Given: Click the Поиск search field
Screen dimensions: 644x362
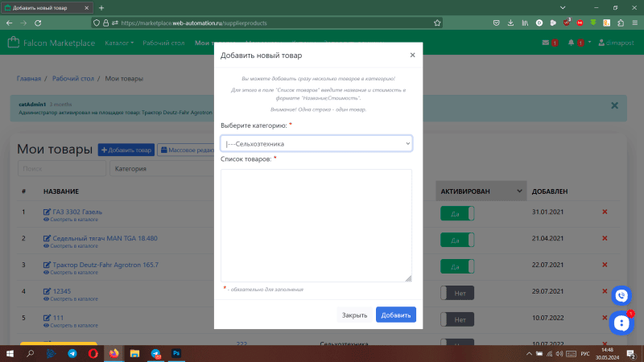Looking at the screenshot, I should click(x=62, y=169).
